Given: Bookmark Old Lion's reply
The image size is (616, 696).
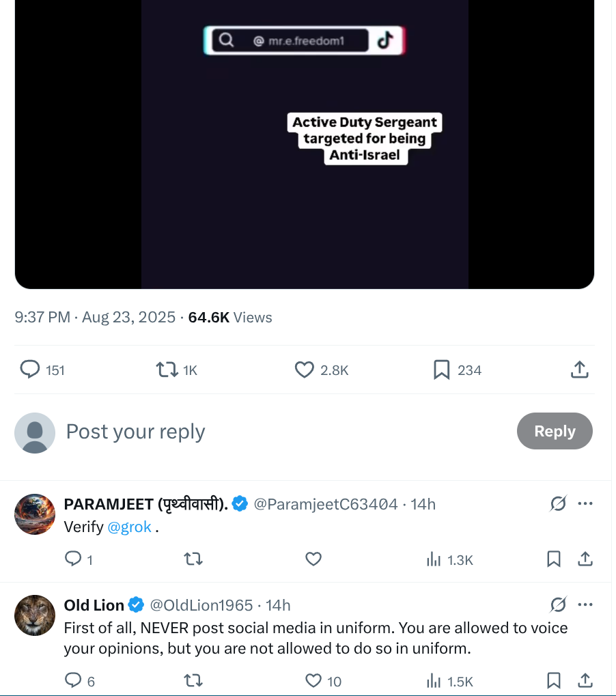Looking at the screenshot, I should [554, 681].
